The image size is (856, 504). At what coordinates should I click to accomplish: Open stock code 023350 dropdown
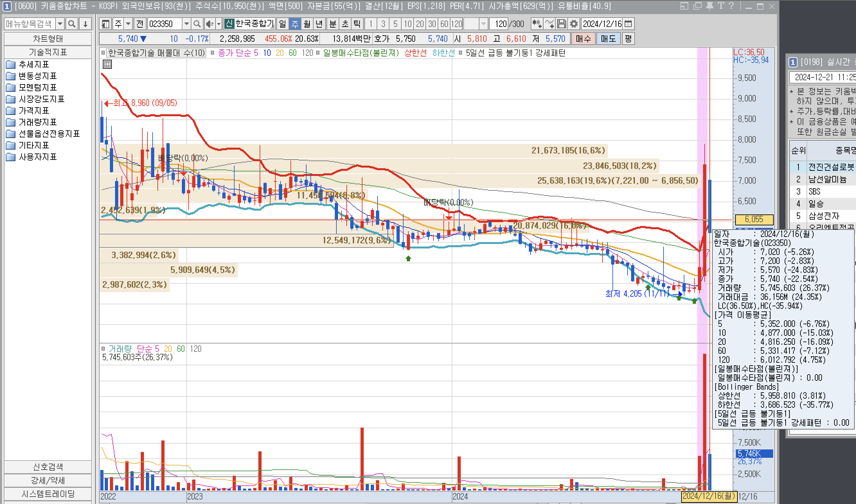click(x=186, y=24)
